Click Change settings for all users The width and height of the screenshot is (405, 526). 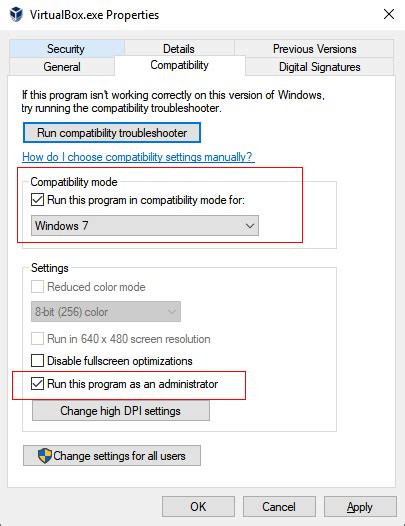coord(112,456)
